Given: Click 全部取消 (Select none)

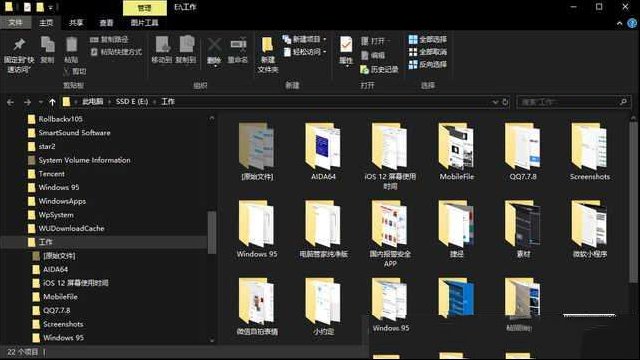Looking at the screenshot, I should [428, 52].
